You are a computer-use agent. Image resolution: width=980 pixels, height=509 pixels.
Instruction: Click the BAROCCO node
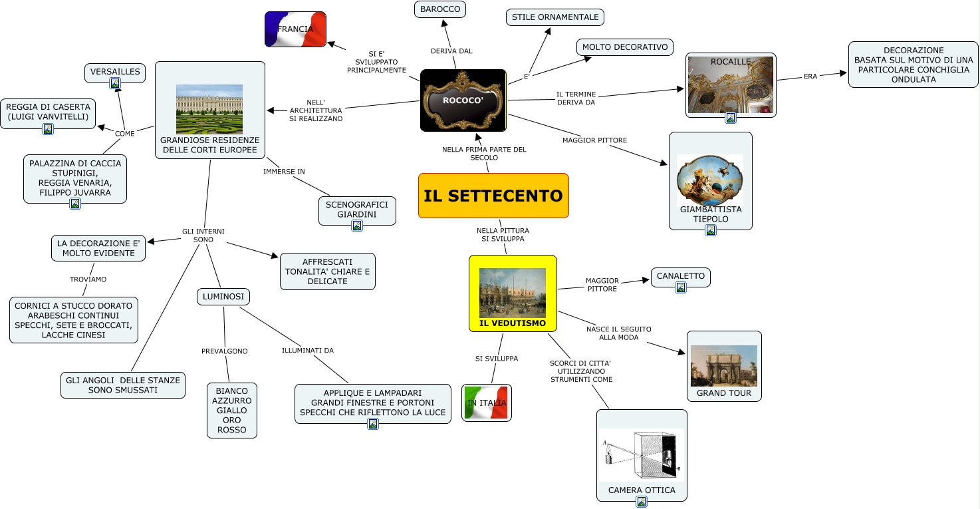439,9
